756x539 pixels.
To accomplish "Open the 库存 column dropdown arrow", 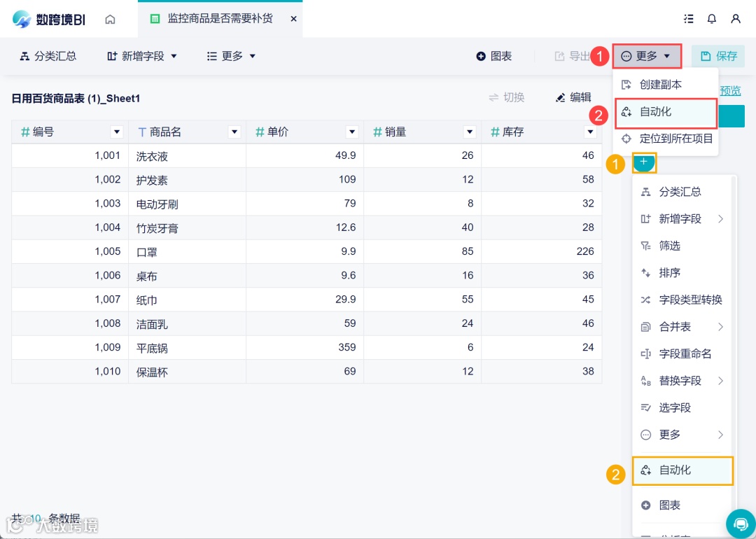I will (x=590, y=132).
